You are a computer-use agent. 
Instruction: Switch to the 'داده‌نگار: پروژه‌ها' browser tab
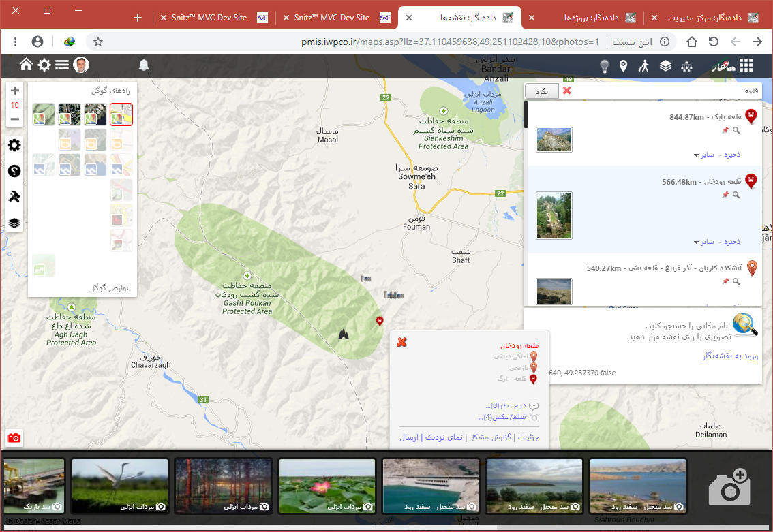pyautogui.click(x=590, y=18)
